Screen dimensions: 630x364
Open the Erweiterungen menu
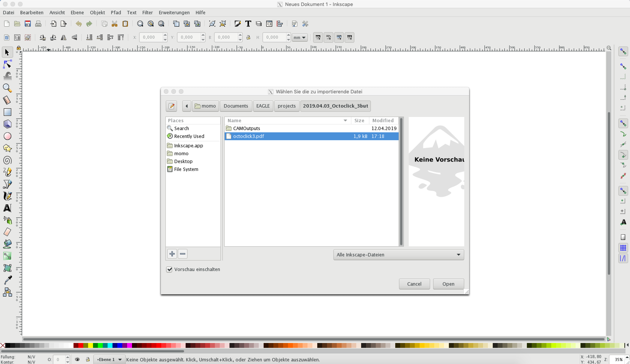[x=174, y=12]
